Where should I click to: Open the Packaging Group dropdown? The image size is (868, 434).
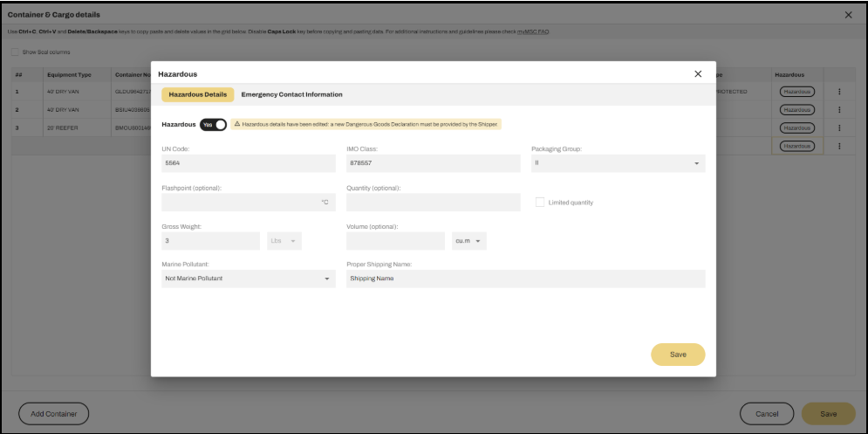coord(618,163)
